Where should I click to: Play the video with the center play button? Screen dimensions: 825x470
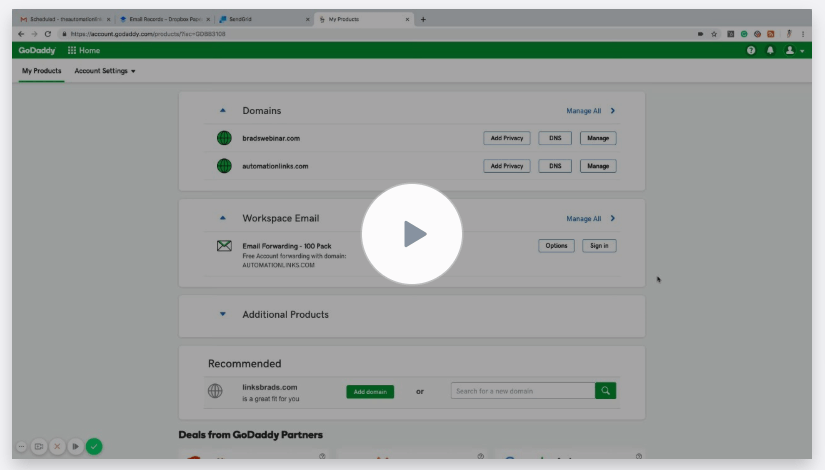(411, 234)
